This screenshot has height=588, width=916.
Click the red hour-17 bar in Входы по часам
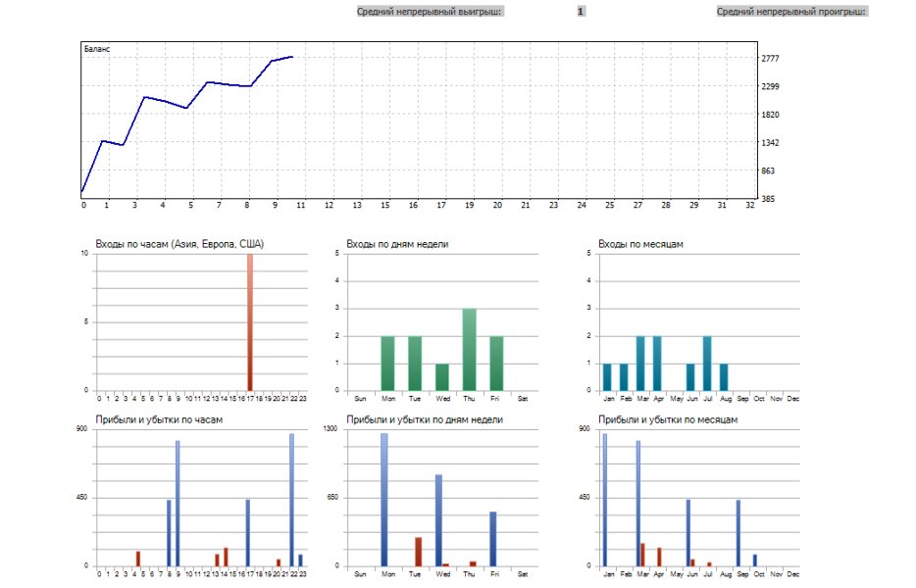pos(250,322)
